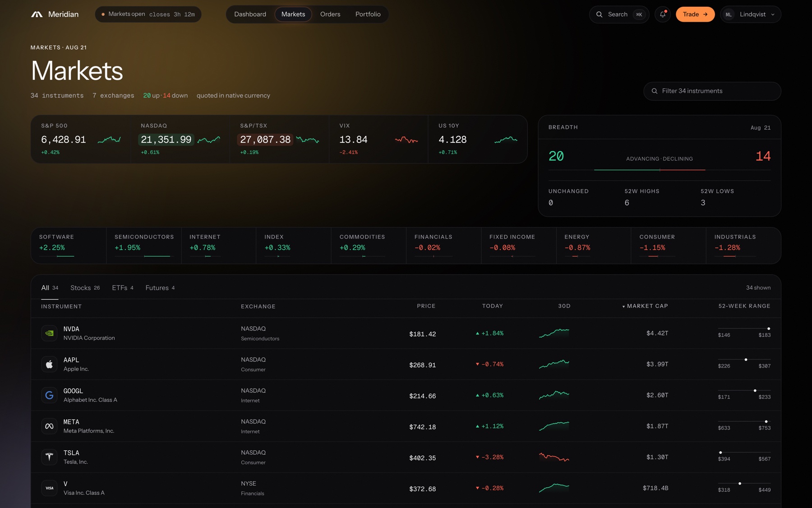This screenshot has width=812, height=508.
Task: Switch to the ETFs tab
Action: [122, 288]
